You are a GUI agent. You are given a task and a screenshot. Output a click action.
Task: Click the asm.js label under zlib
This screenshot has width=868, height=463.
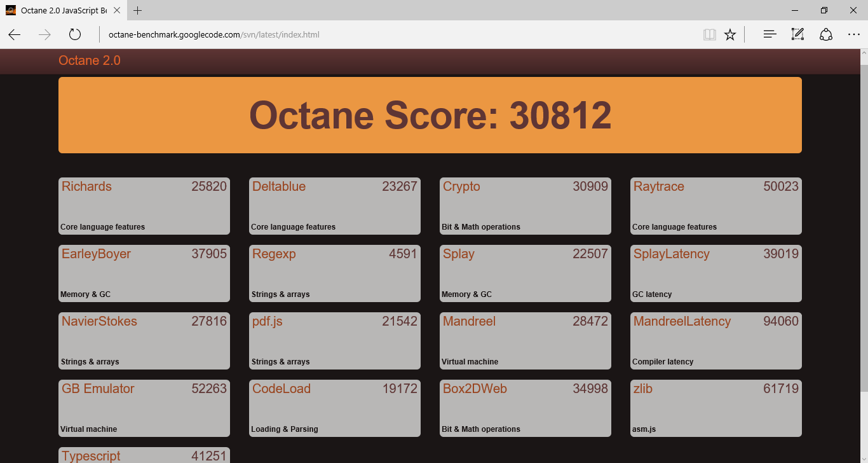[644, 429]
